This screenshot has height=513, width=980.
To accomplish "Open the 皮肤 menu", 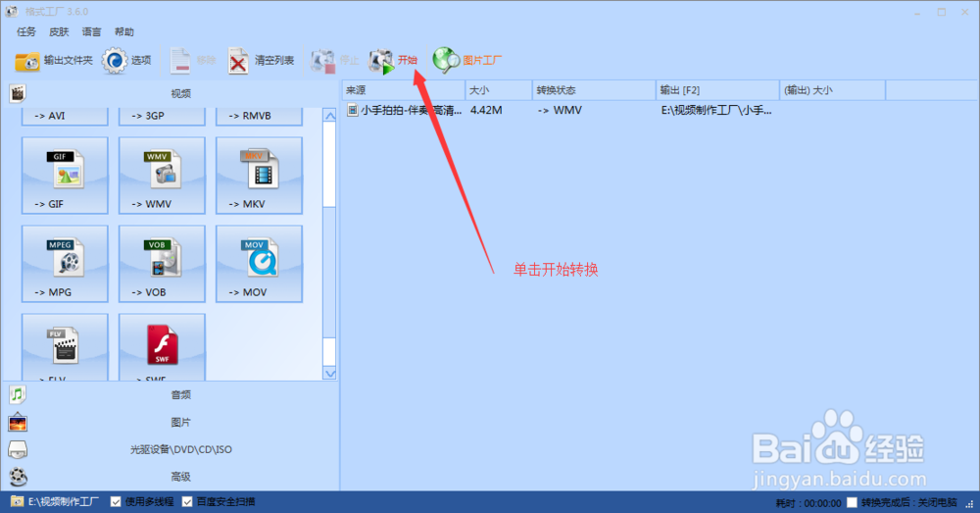I will [x=59, y=32].
